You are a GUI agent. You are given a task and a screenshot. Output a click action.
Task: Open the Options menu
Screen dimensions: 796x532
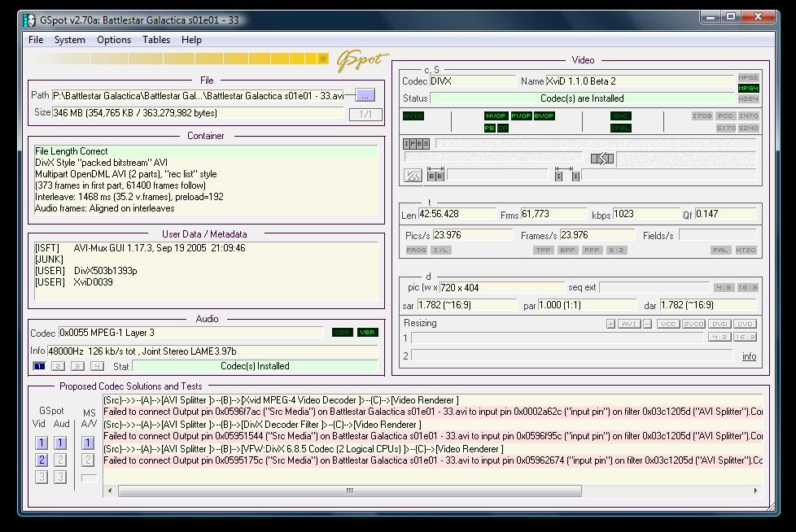click(114, 39)
